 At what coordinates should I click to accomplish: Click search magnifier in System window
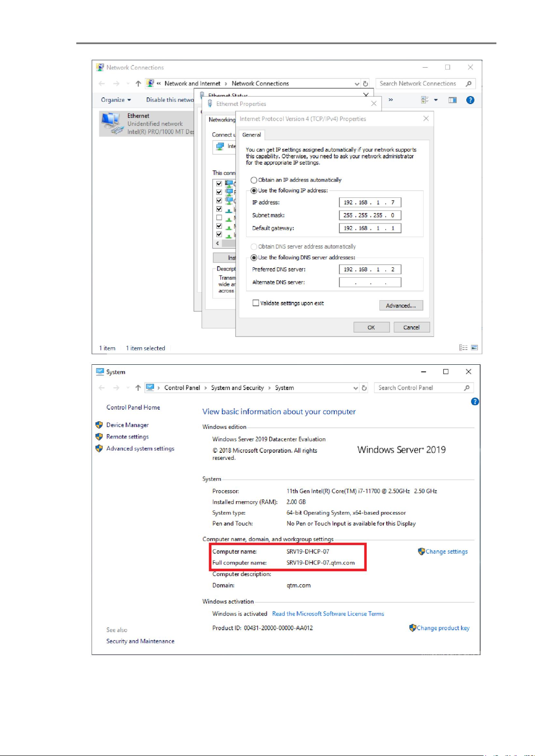tap(467, 388)
